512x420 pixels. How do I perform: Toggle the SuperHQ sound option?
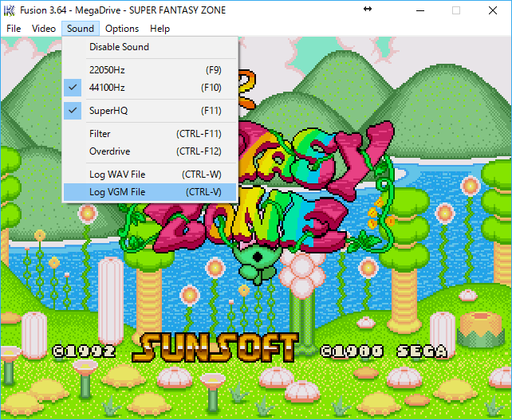[x=150, y=111]
